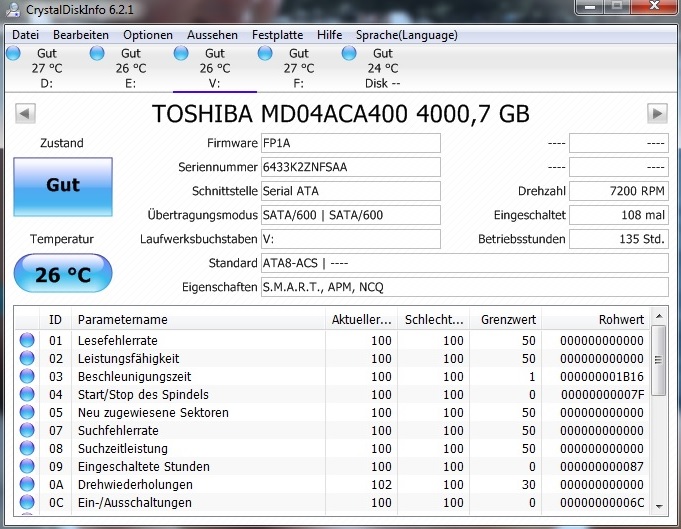This screenshot has height=529, width=681.
Task: Select disk E: status tab
Action: (x=131, y=68)
